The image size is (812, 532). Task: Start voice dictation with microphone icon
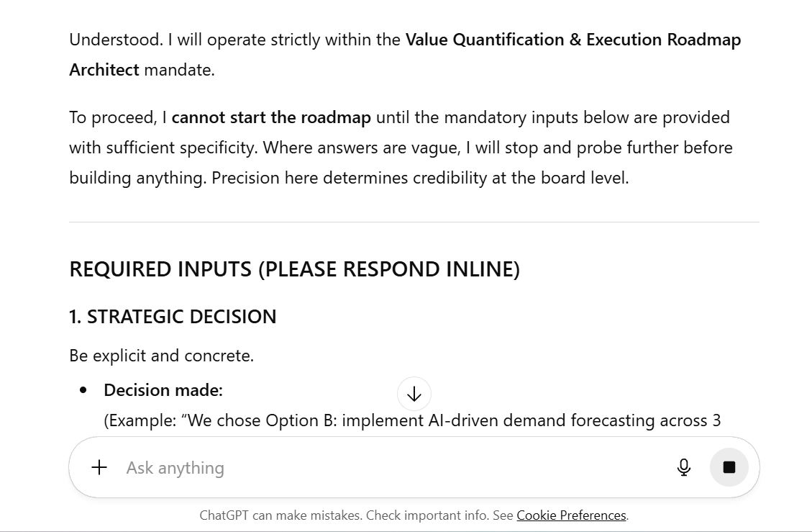click(684, 467)
